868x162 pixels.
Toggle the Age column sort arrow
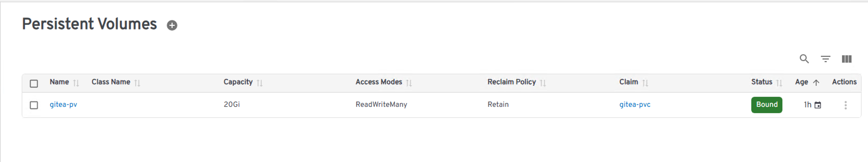(816, 83)
